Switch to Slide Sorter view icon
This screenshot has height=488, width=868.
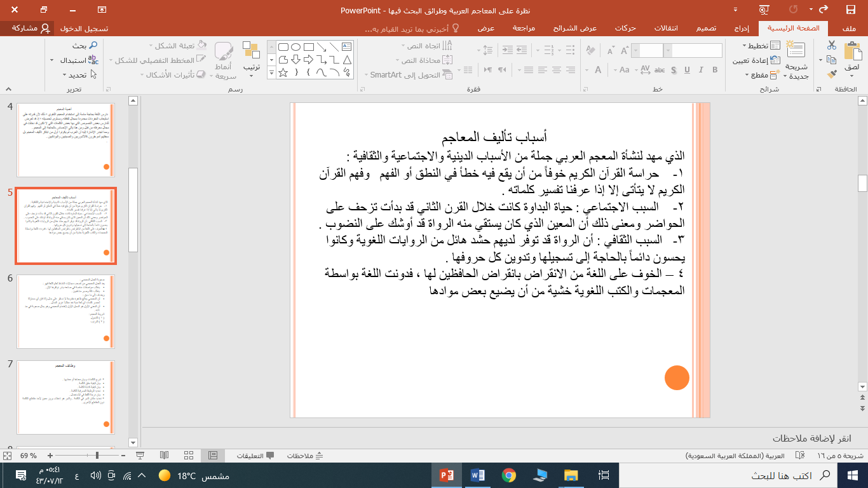point(188,456)
